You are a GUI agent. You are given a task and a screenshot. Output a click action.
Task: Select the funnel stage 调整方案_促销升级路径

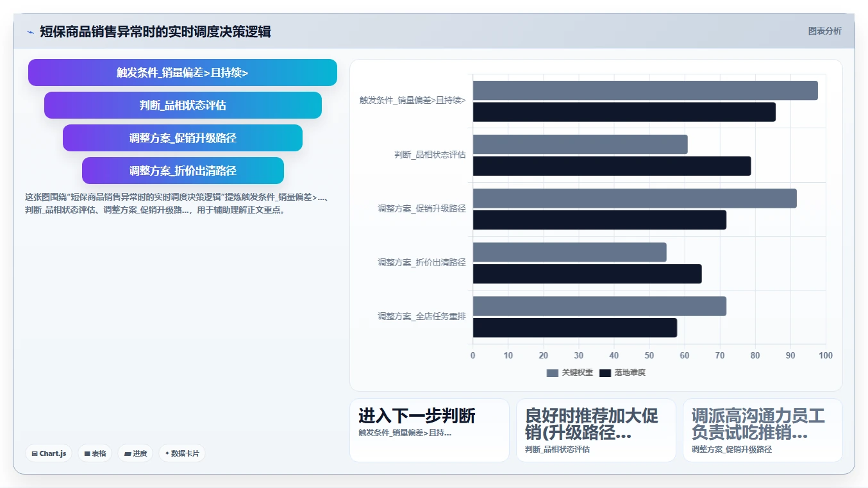click(x=183, y=138)
